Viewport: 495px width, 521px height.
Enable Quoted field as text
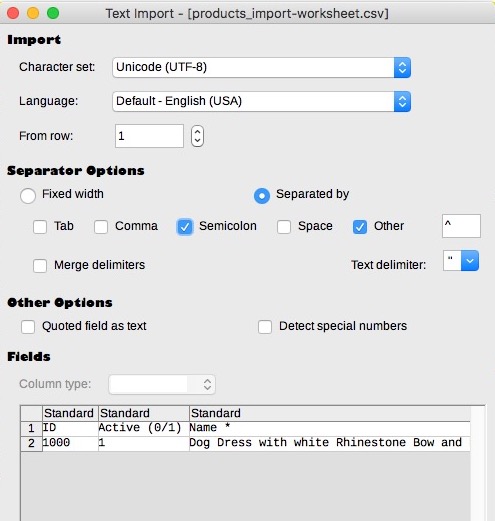coord(28,327)
